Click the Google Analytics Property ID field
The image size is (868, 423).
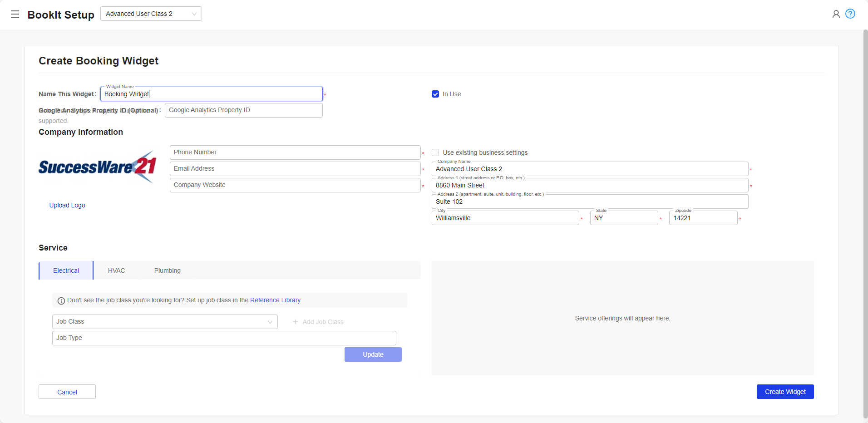(243, 110)
